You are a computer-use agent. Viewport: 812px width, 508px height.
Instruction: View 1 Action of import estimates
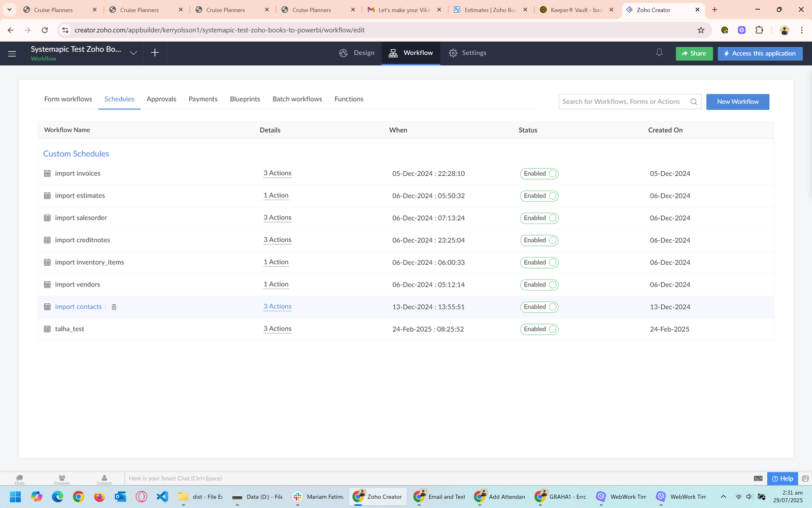click(x=276, y=196)
